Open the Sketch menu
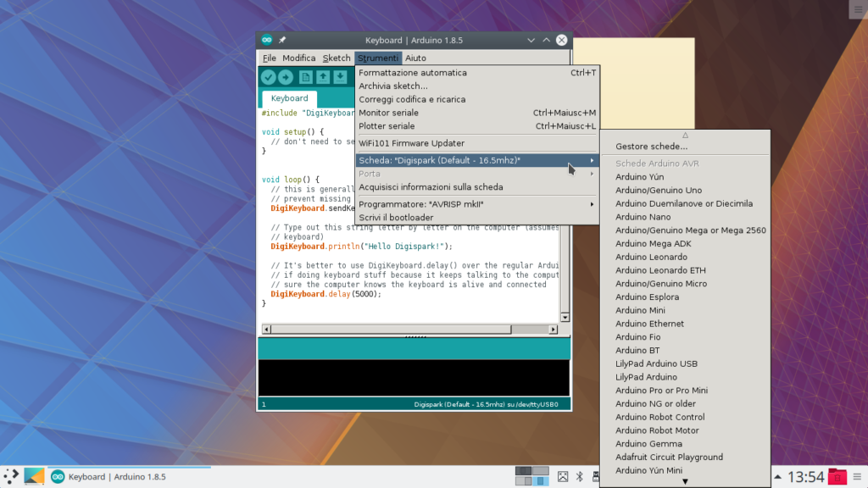 (337, 58)
